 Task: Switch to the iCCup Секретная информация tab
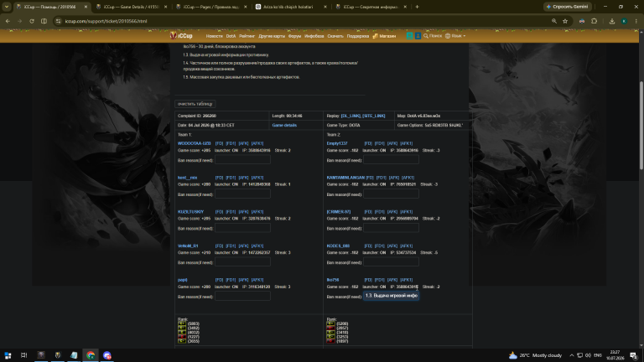pyautogui.click(x=370, y=7)
